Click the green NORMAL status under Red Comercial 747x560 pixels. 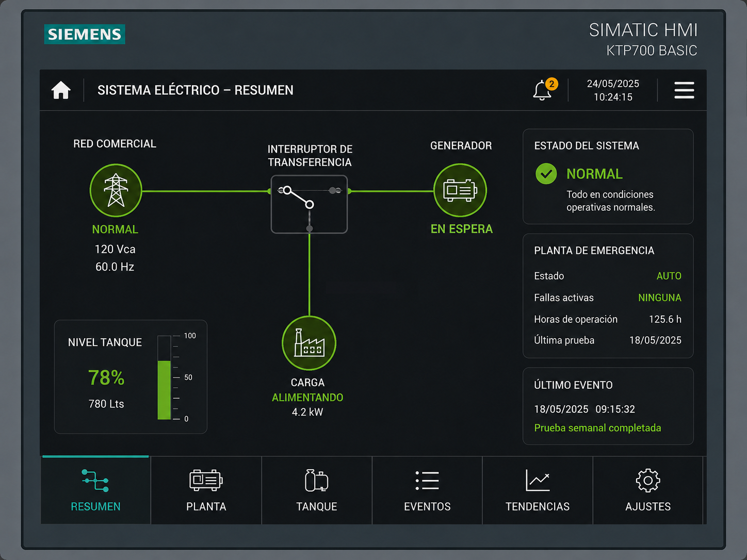[x=115, y=229]
